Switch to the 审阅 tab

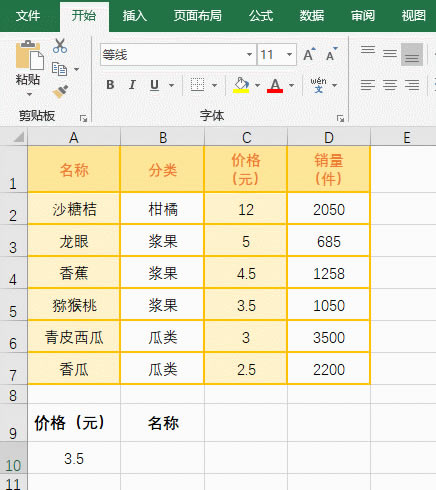click(363, 16)
